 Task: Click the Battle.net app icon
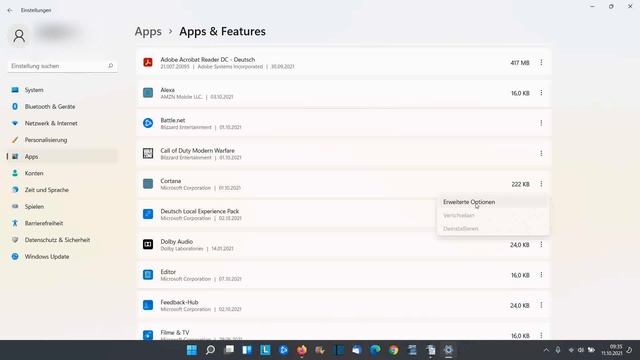[148, 123]
